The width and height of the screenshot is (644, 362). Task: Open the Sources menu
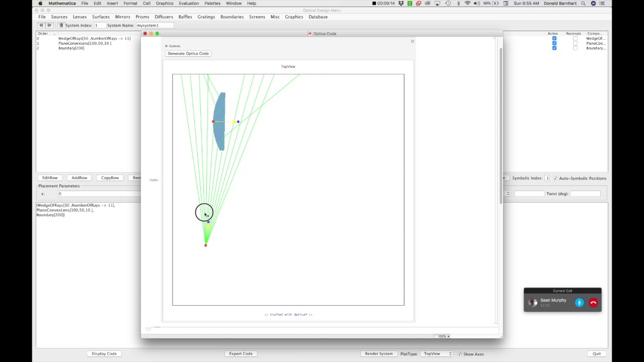(x=59, y=17)
